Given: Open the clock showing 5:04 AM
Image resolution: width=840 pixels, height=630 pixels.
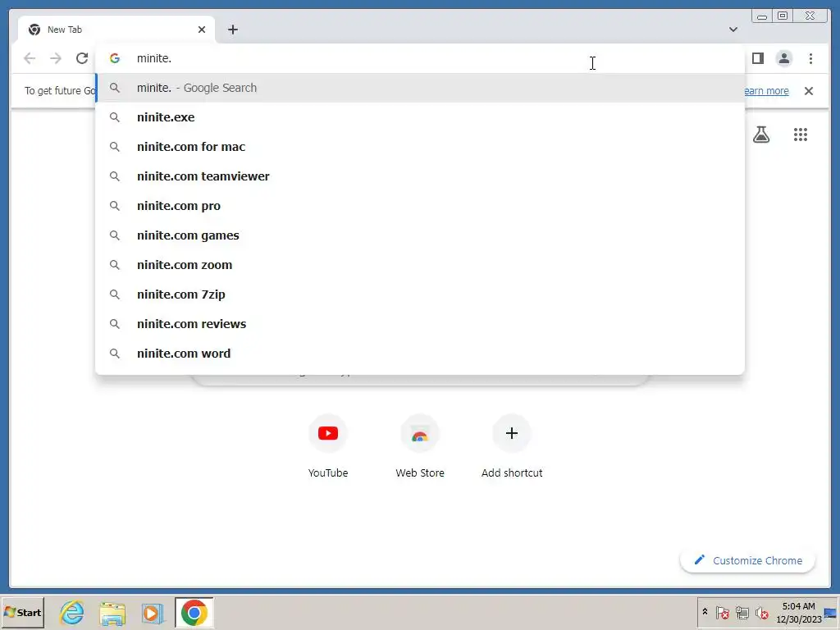Looking at the screenshot, I should click(x=798, y=612).
